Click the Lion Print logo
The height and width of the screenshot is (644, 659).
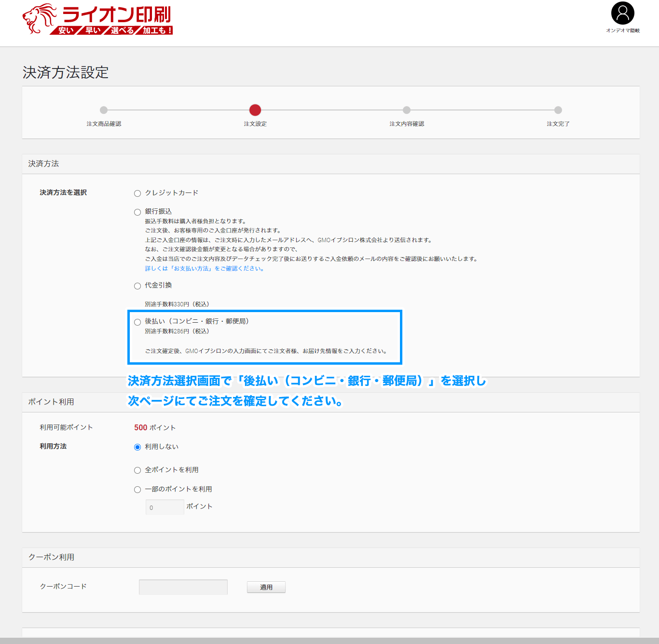97,20
